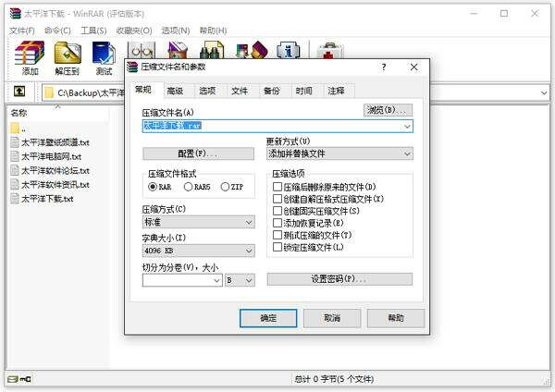
Task: Click the drive icon in status bar
Action: click(13, 379)
